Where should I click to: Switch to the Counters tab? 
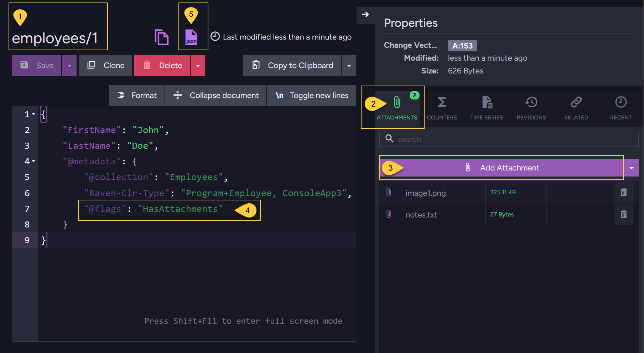pos(442,108)
